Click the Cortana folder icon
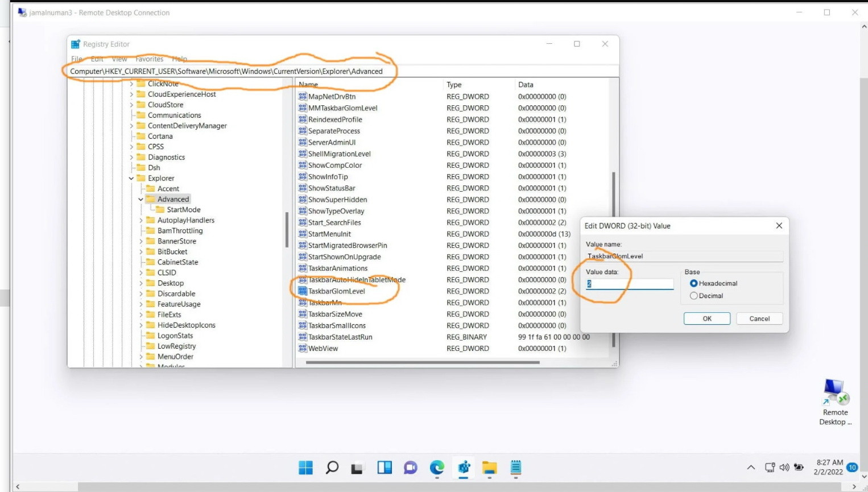The width and height of the screenshot is (868, 492). tap(141, 136)
